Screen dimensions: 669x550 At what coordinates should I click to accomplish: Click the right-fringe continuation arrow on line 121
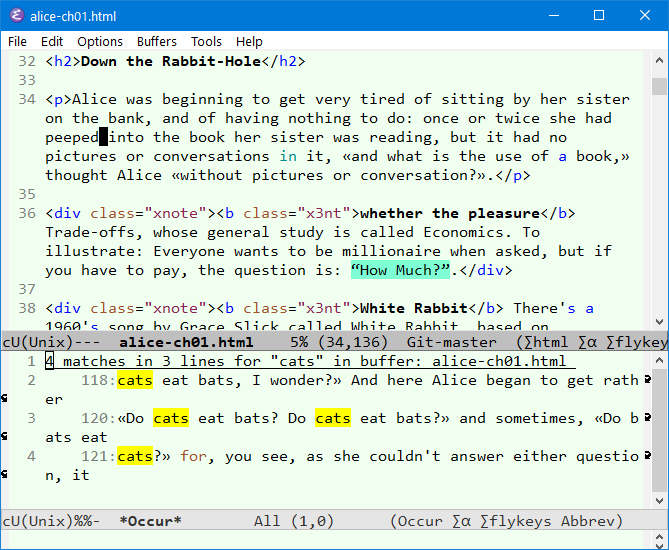point(648,455)
